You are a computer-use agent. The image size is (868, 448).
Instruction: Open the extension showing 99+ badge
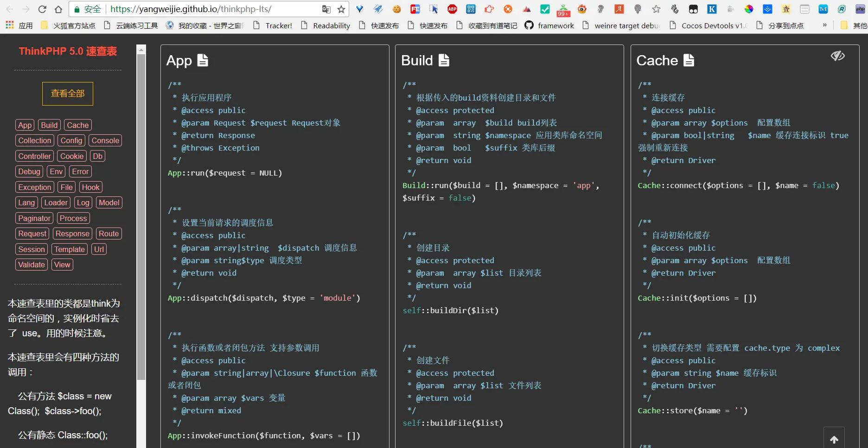[563, 10]
